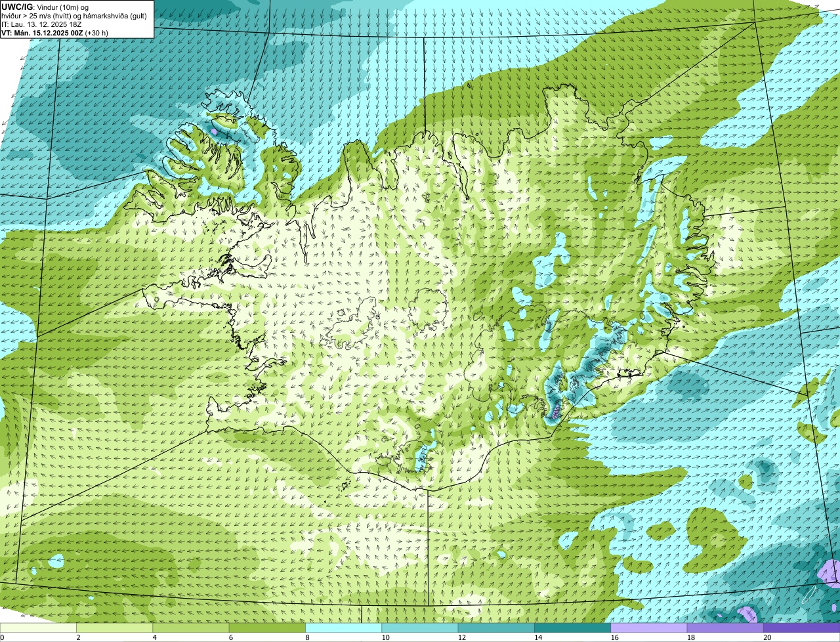Click the legend scale number '16'
This screenshot has height=642, width=840.
[614, 637]
